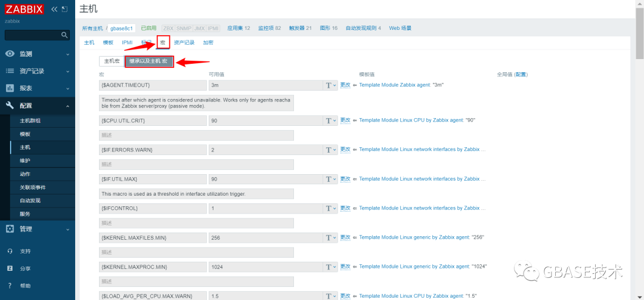The image size is (644, 300).
Task: Open 资产记录 list icon in sidebar
Action: click(x=10, y=71)
